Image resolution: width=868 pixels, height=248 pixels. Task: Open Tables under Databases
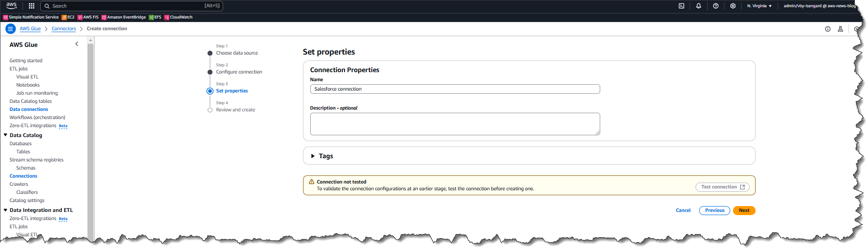coord(23,152)
